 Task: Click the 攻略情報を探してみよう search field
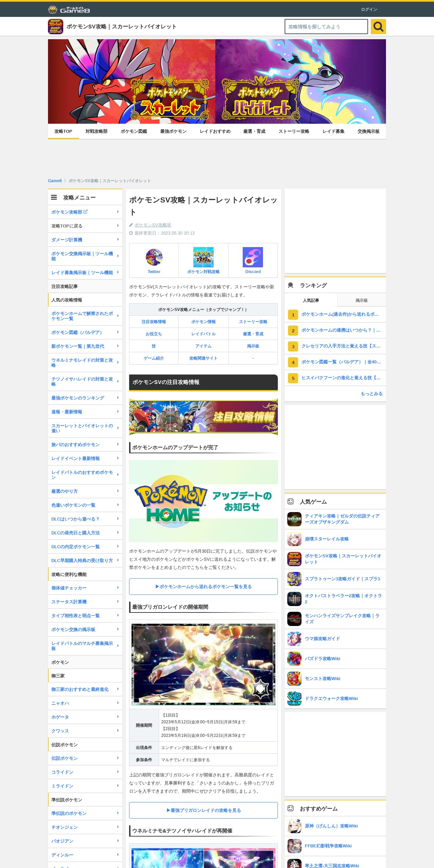pyautogui.click(x=326, y=27)
